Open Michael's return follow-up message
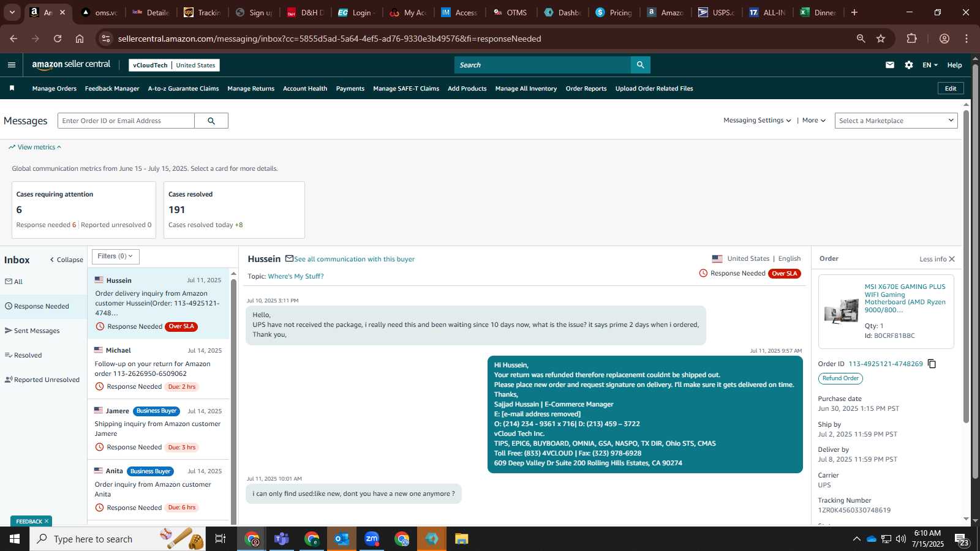The height and width of the screenshot is (551, 980). click(x=158, y=369)
